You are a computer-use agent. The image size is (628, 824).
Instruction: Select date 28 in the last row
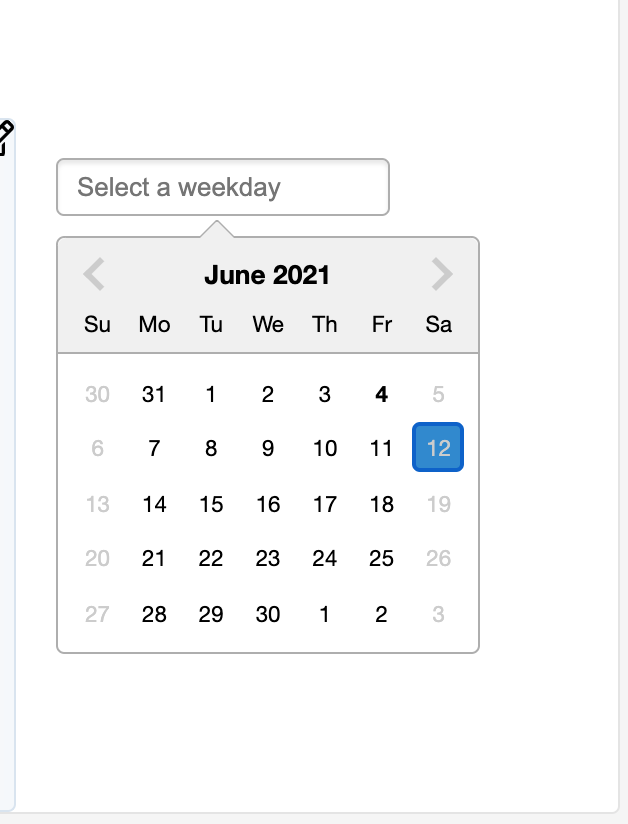(x=154, y=614)
